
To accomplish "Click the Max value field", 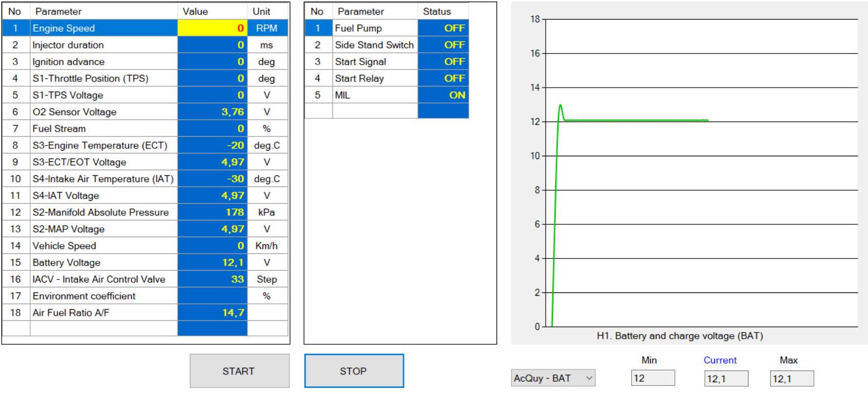I will (791, 378).
